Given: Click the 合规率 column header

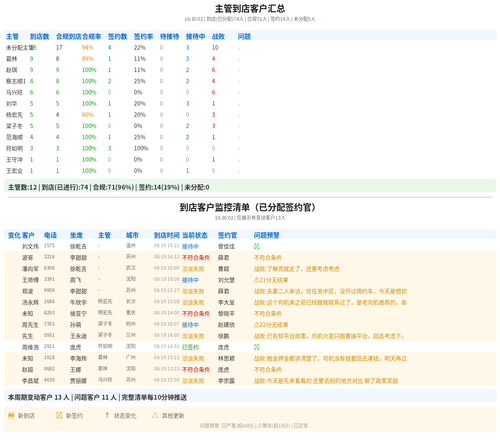Looking at the screenshot, I should 92,36.
